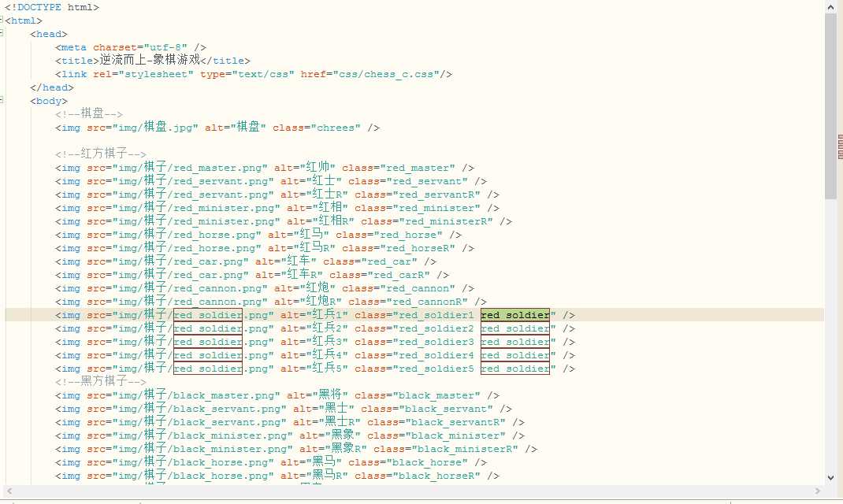Image resolution: width=843 pixels, height=504 pixels.
Task: Collapse the <body> section fold marker
Action: coord(2,101)
